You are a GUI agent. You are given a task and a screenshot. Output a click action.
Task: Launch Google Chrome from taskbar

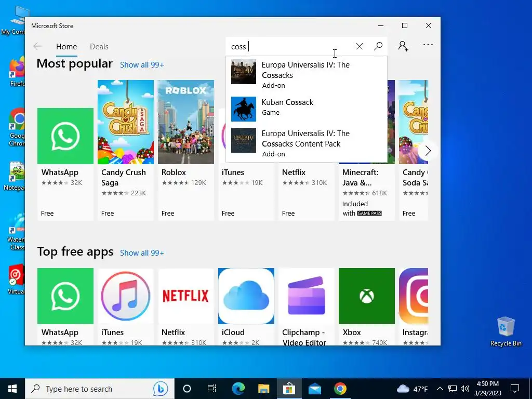pos(340,389)
